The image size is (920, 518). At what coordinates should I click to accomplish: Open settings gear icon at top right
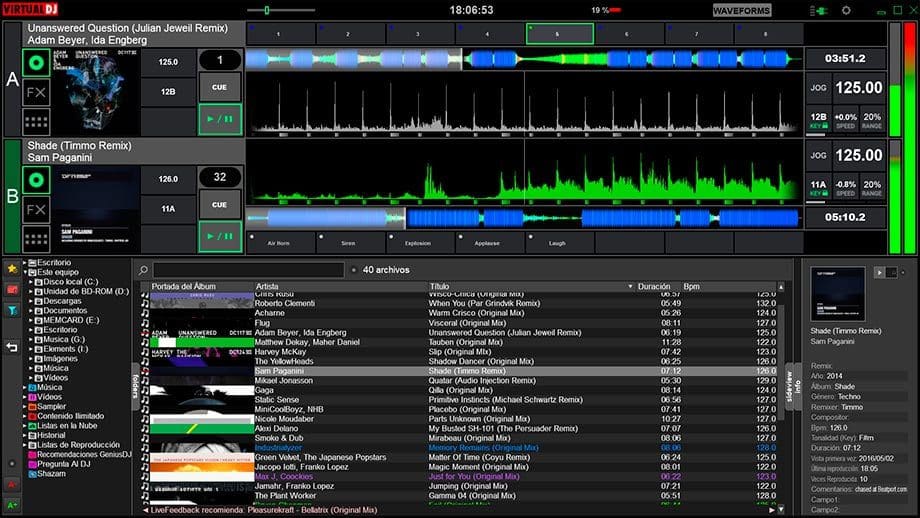(846, 10)
